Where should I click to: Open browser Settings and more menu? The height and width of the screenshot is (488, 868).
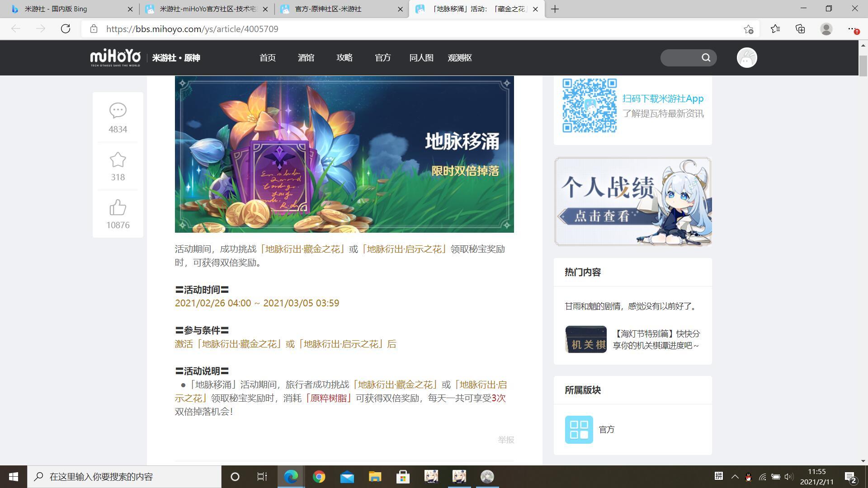(852, 29)
